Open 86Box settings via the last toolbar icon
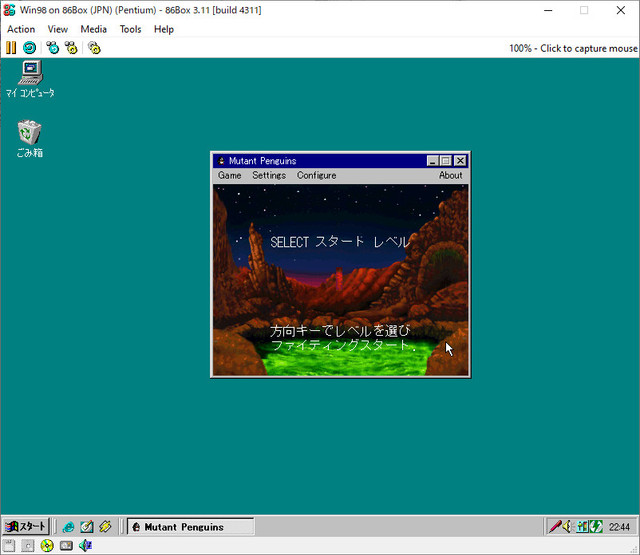The width and height of the screenshot is (640, 555). [x=94, y=48]
